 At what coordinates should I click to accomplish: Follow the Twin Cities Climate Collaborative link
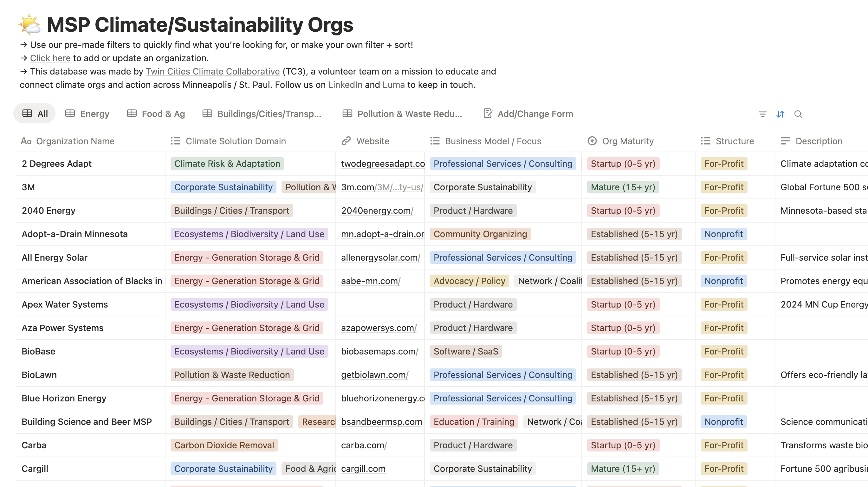coord(213,71)
